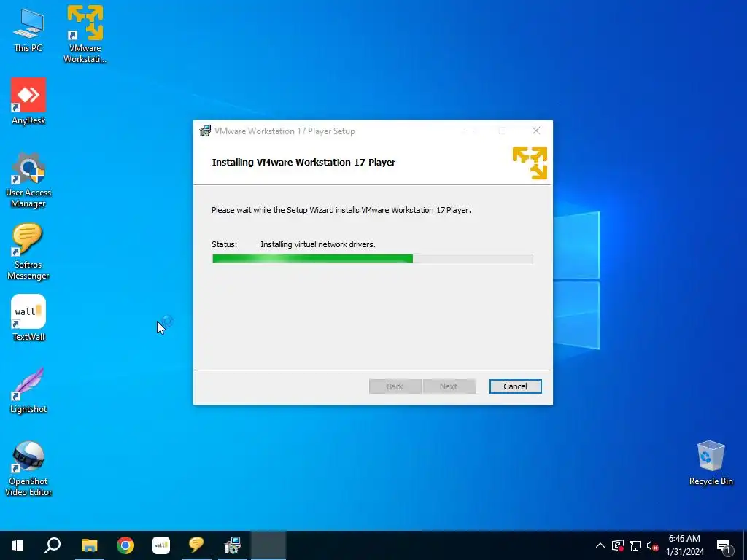Image resolution: width=747 pixels, height=560 pixels.
Task: Click 'Installing VMware Workstation 17 Player' heading
Action: click(303, 162)
